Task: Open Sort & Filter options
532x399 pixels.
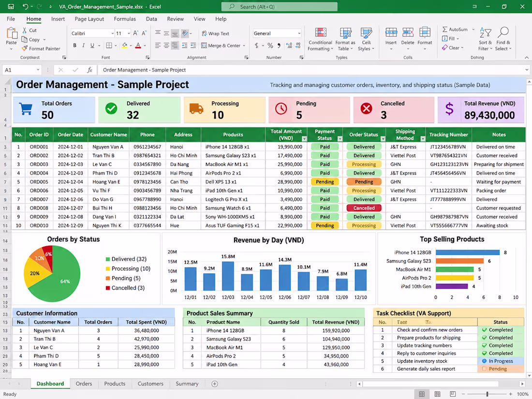Action: pyautogui.click(x=485, y=39)
